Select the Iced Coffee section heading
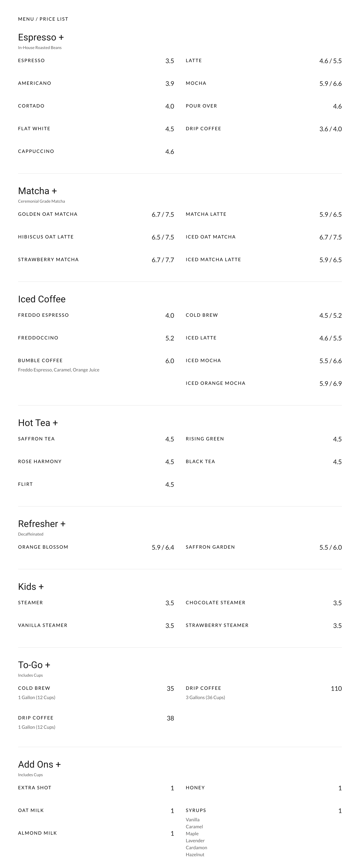The width and height of the screenshot is (364, 868). (42, 299)
